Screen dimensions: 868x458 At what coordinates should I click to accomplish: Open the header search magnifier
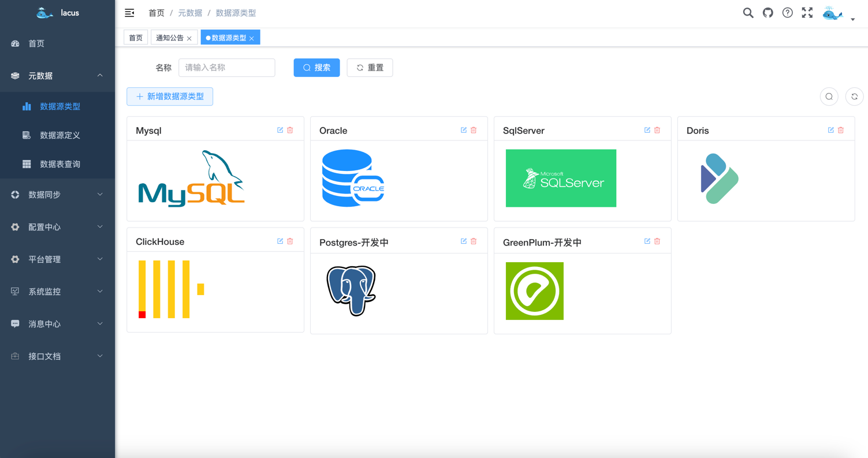point(748,13)
